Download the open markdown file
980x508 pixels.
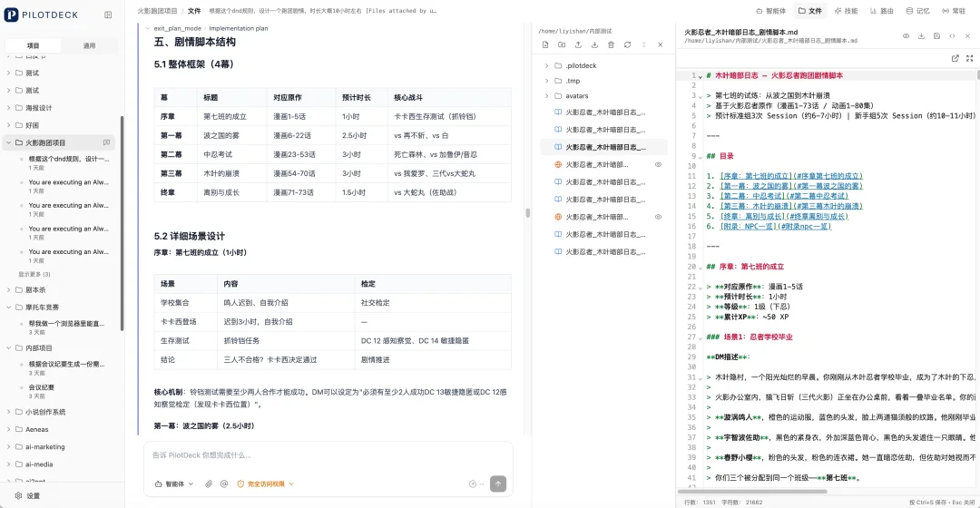(x=921, y=36)
